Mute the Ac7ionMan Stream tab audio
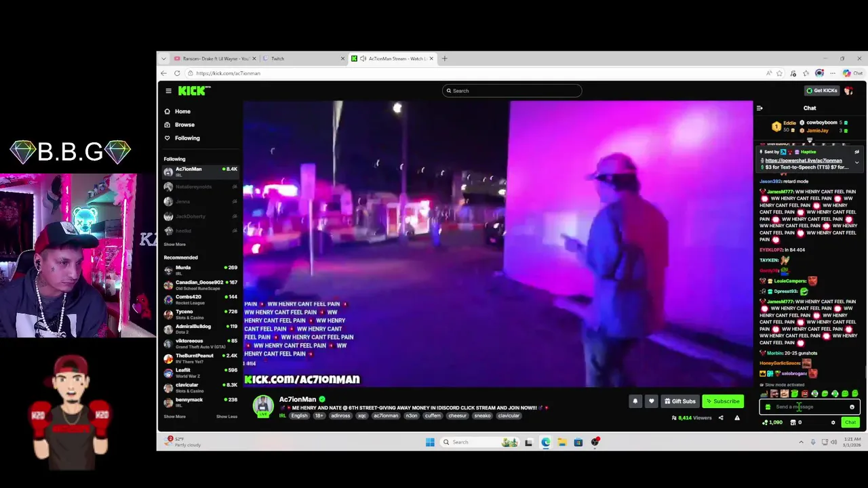The height and width of the screenshot is (488, 868). 363,58
